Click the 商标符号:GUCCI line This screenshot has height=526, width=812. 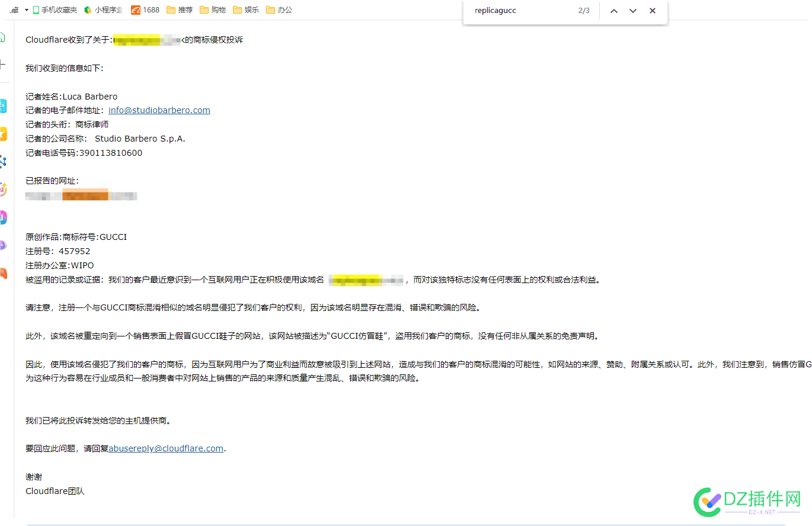pyautogui.click(x=76, y=237)
